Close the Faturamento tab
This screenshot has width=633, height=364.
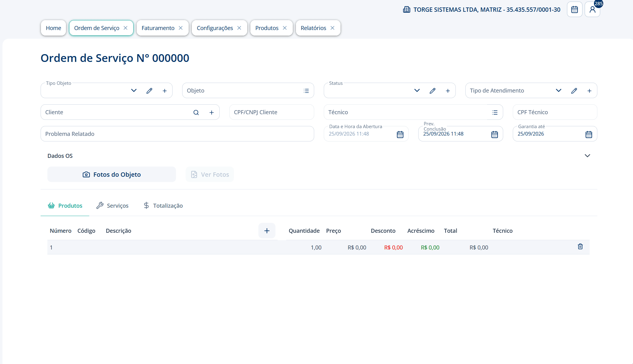coord(181,28)
